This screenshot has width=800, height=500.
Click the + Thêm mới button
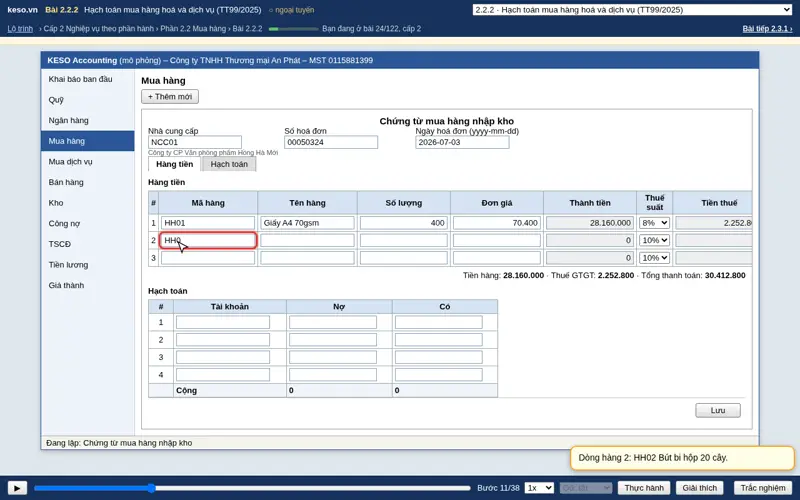click(x=170, y=96)
